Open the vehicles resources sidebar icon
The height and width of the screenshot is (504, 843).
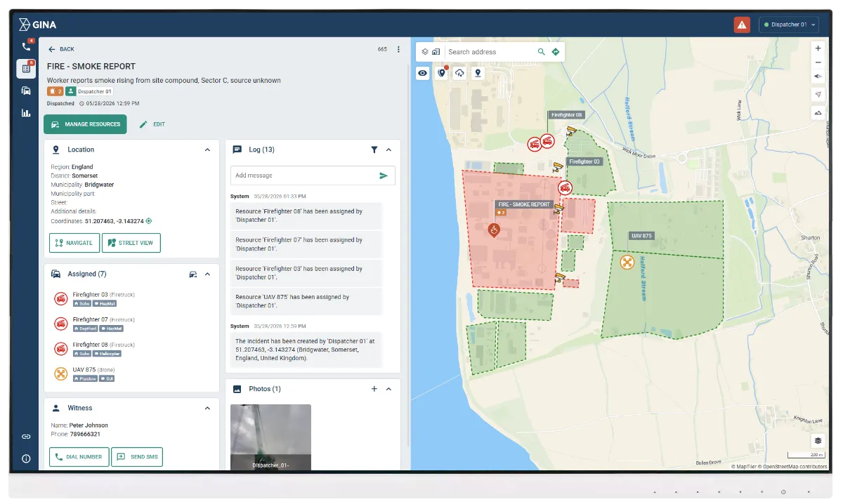26,91
